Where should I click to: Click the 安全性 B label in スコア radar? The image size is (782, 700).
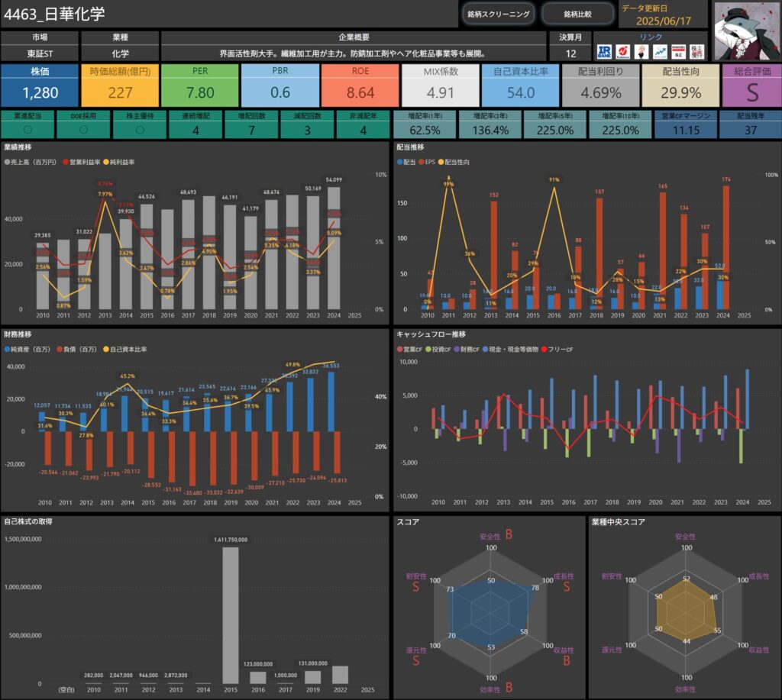[x=496, y=535]
